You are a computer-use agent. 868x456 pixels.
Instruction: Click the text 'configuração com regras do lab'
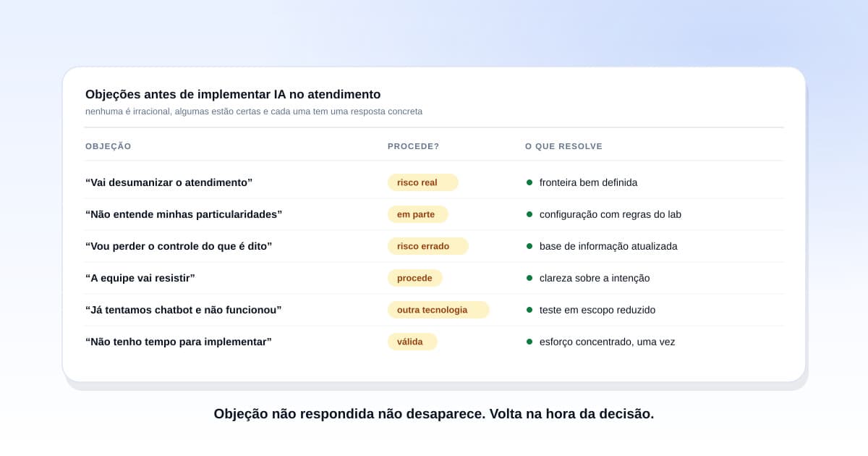610,214
